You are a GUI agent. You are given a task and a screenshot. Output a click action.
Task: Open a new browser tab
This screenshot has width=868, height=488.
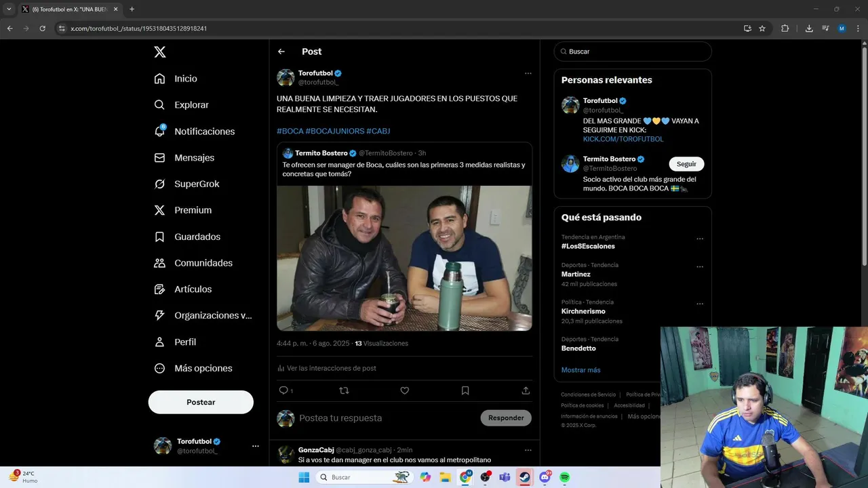132,9
